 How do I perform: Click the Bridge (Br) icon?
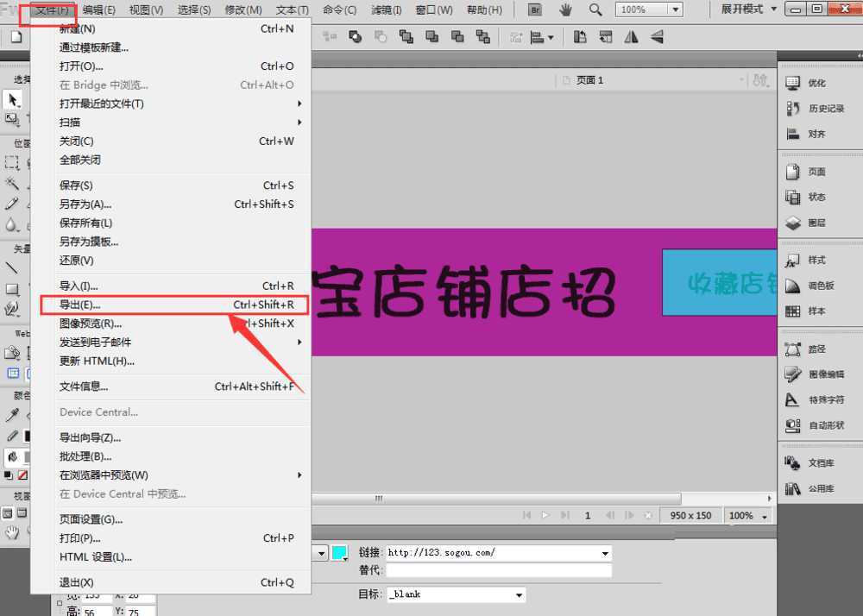coord(535,9)
